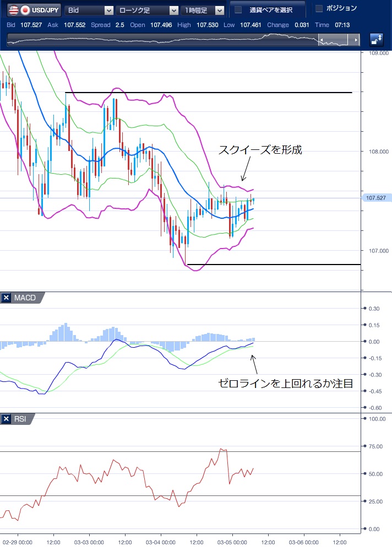Close the MACD indicator panel
Image resolution: width=392 pixels, height=550 pixels.
tap(7, 298)
